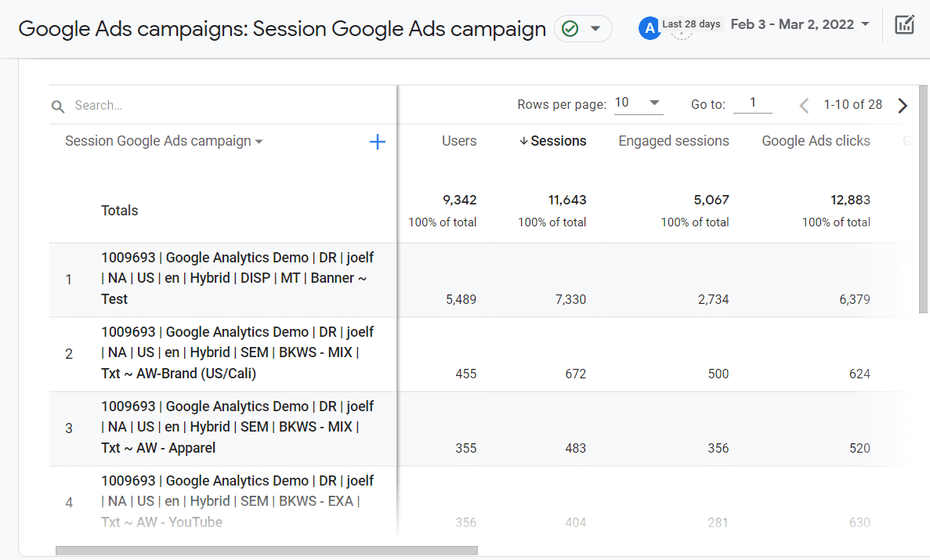Click the data quality checkmark badge
The height and width of the screenshot is (560, 930).
[570, 27]
